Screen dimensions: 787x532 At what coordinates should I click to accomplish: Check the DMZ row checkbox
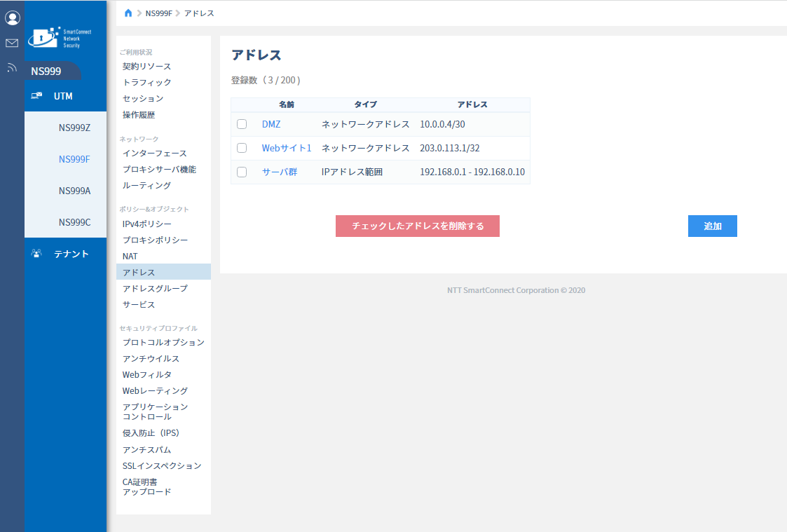tap(242, 124)
